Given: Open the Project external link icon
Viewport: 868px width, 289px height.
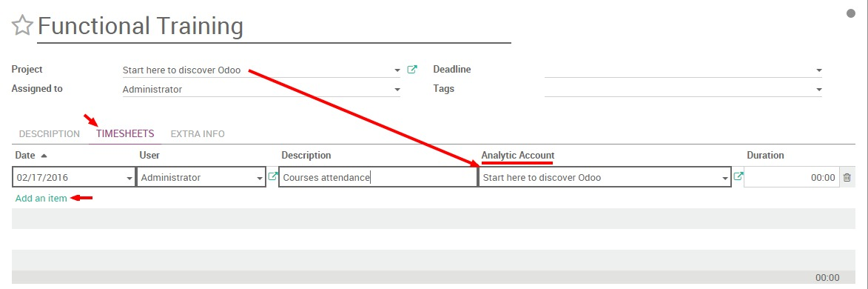Looking at the screenshot, I should click(x=412, y=70).
